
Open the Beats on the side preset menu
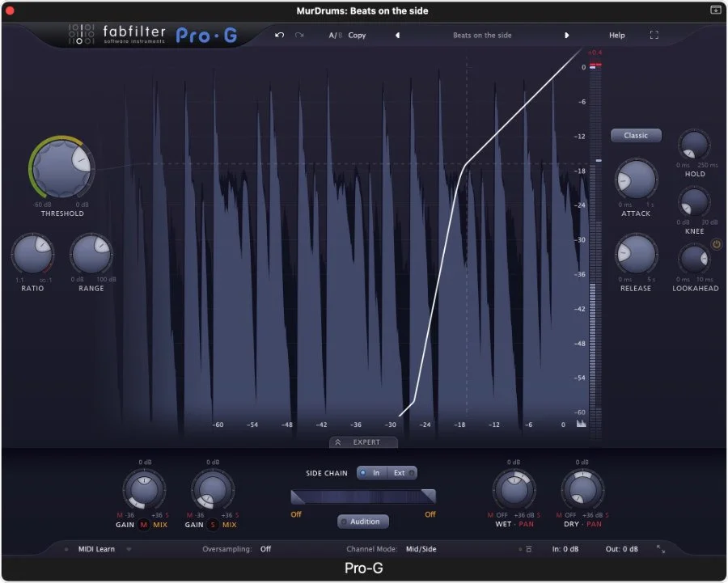[483, 35]
